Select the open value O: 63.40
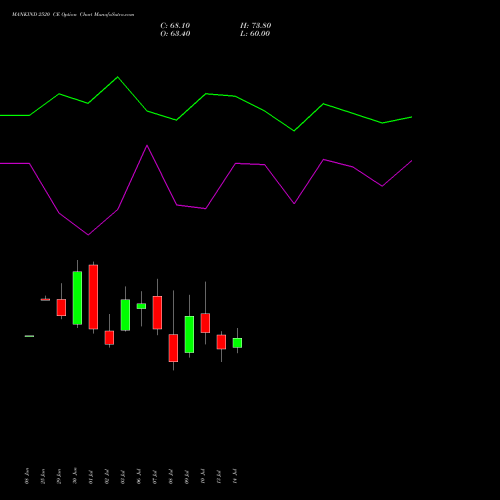The height and width of the screenshot is (500, 500). pyautogui.click(x=175, y=34)
